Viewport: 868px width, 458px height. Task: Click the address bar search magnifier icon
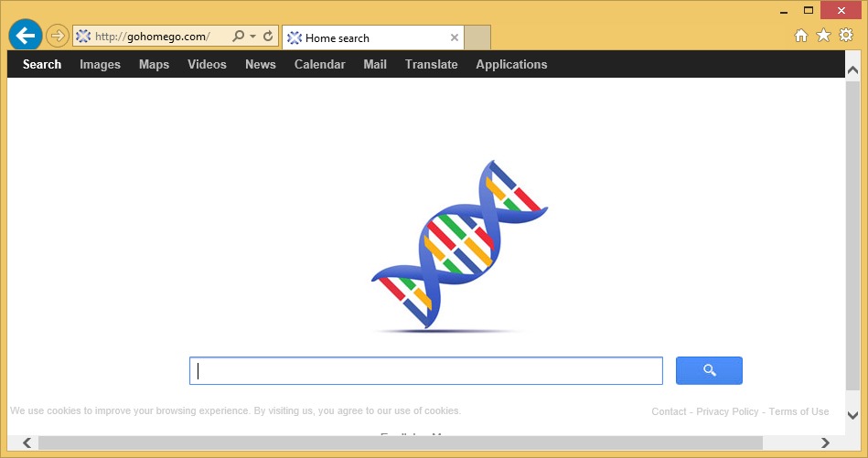click(238, 36)
